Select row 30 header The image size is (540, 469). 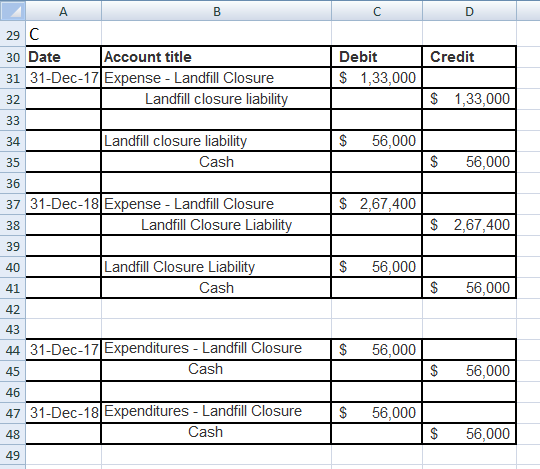coord(13,57)
